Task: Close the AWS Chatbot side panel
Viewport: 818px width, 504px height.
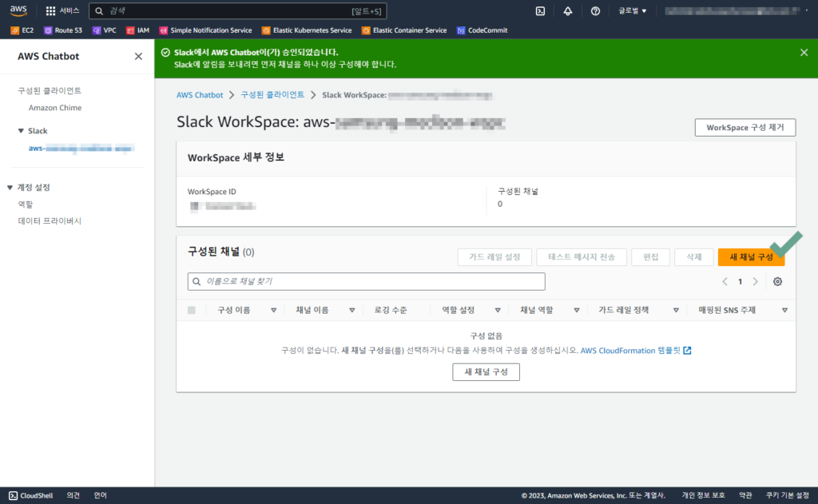Action: 138,57
